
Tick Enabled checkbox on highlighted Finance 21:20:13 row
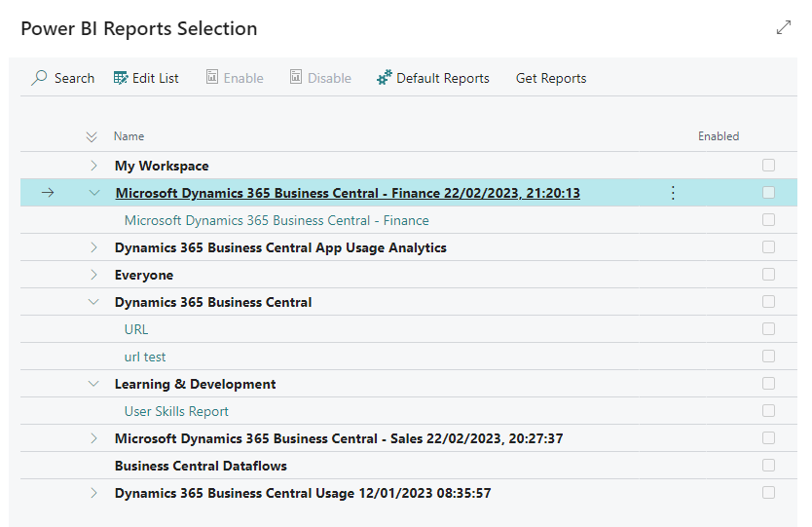click(x=768, y=193)
